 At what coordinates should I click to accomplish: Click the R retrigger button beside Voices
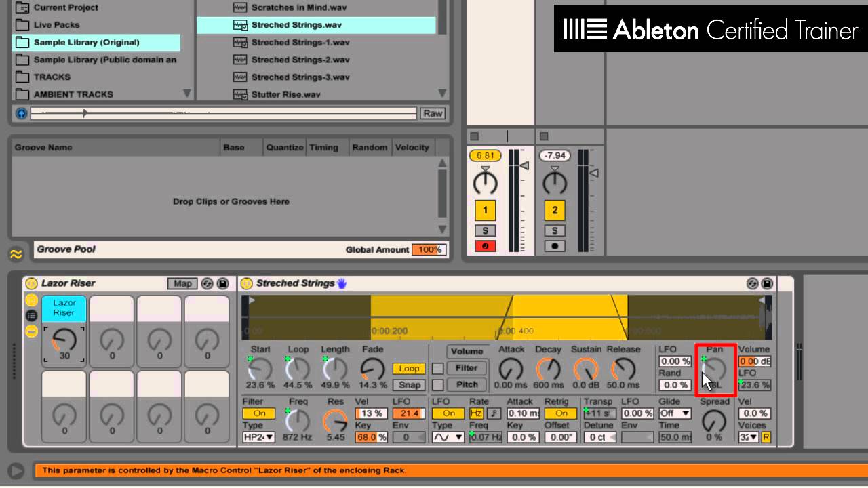(x=766, y=437)
